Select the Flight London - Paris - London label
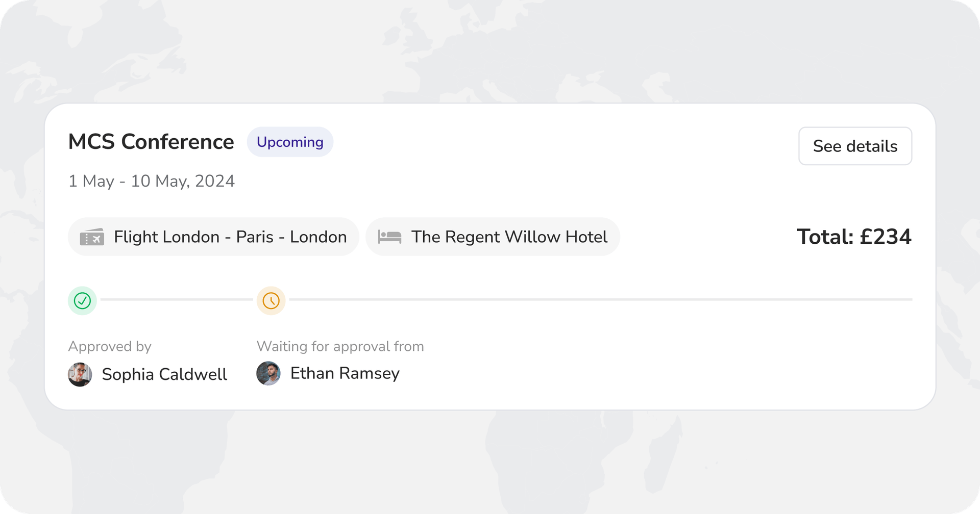 click(x=230, y=237)
